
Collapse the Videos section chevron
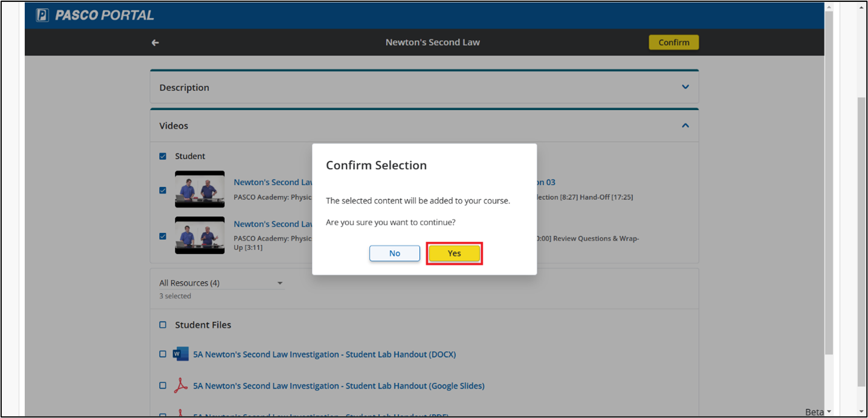(685, 126)
